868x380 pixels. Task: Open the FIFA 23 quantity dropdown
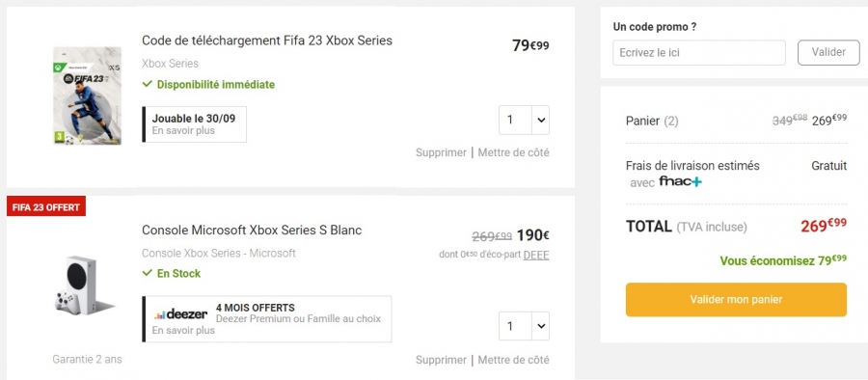(525, 121)
